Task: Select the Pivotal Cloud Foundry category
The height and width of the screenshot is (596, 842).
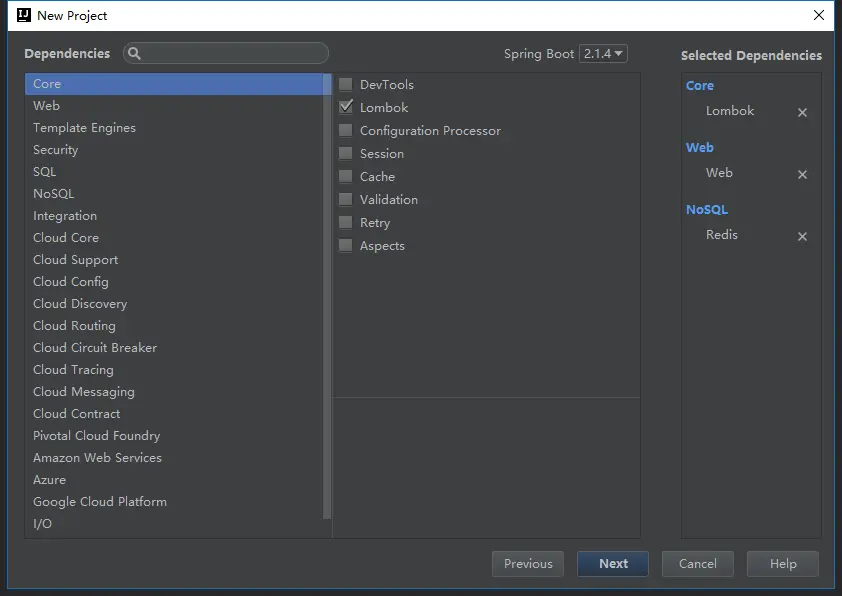Action: point(174,436)
